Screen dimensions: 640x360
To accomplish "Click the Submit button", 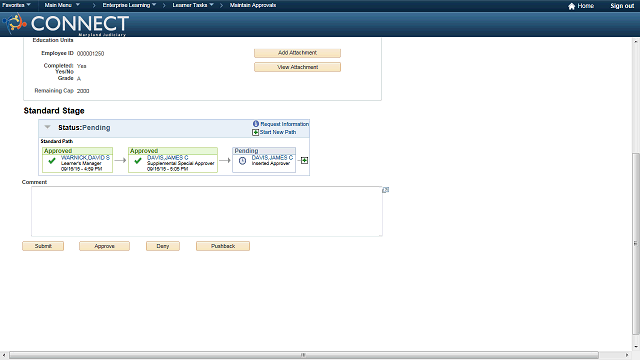I will 43,246.
